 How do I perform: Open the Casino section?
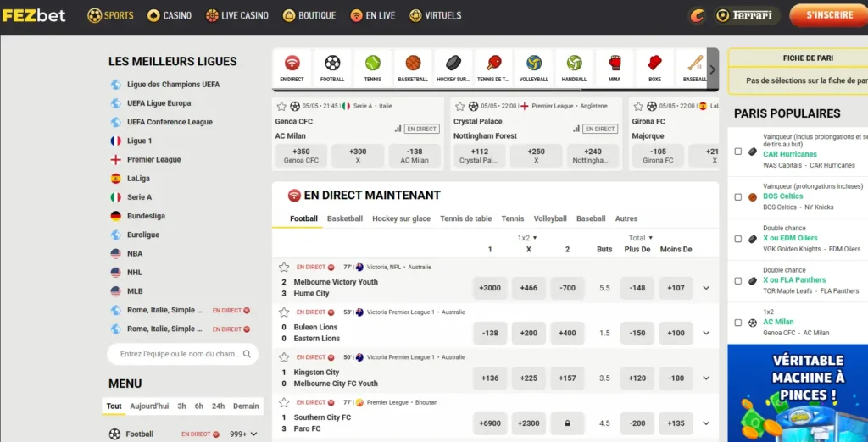pos(170,15)
